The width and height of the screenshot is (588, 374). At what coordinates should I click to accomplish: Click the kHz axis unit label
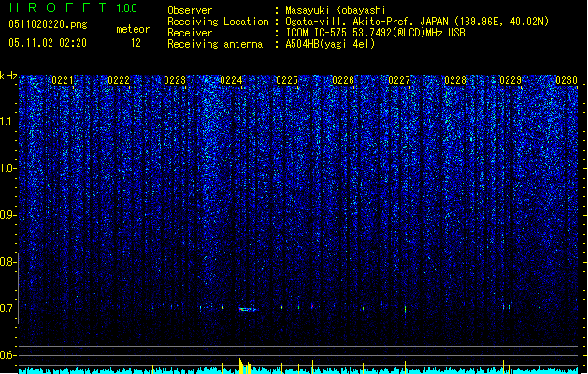8,76
